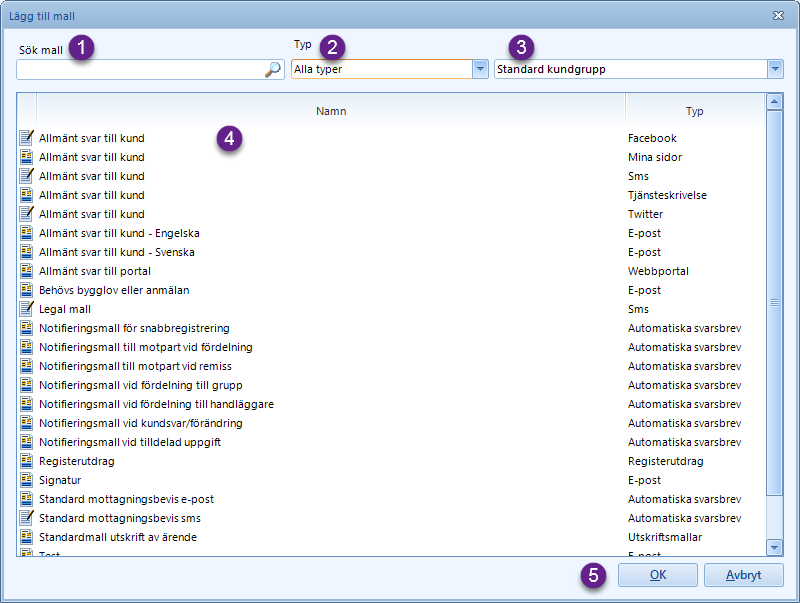
Task: Pick 'Notifieringsmall för snabbregistrering' name
Action: (134, 328)
